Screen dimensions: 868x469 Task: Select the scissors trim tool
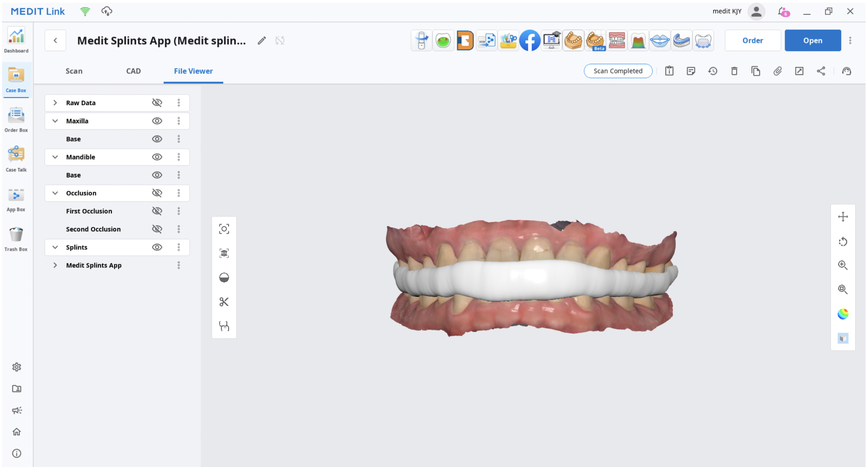point(224,301)
